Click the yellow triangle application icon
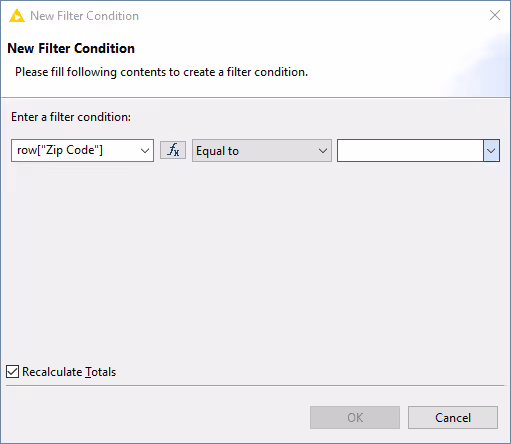511x444 pixels. point(17,16)
